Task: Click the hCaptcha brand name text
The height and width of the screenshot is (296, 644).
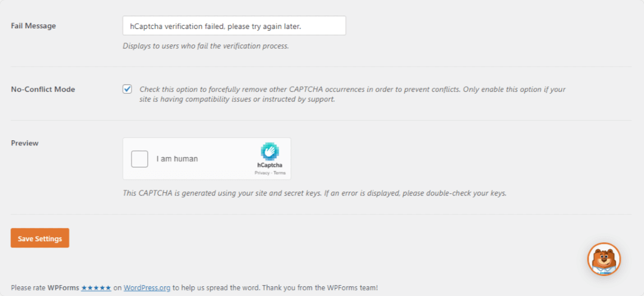Action: [270, 165]
